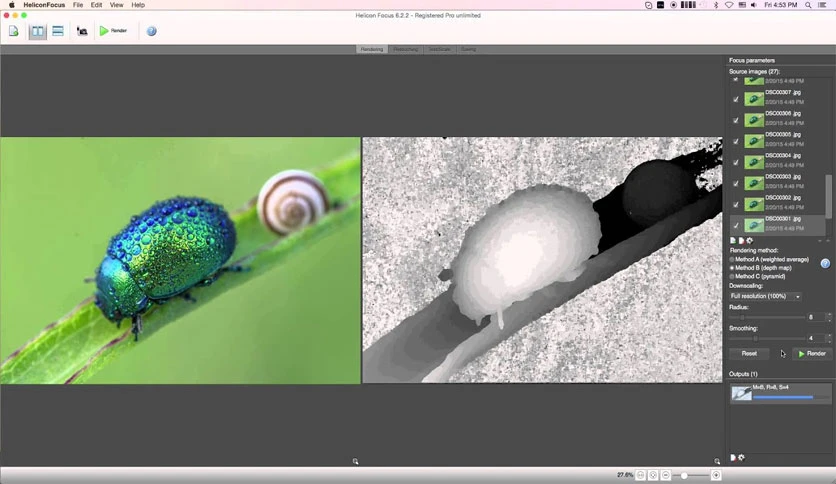This screenshot has height=484, width=836.
Task: Click rendering method help question mark icon
Action: [825, 263]
